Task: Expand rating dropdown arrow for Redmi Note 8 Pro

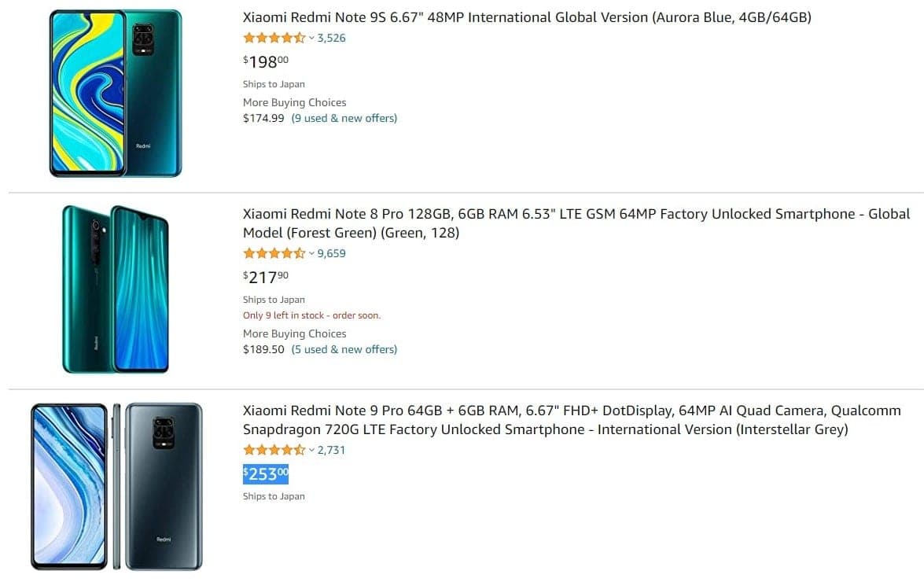Action: pyautogui.click(x=311, y=253)
